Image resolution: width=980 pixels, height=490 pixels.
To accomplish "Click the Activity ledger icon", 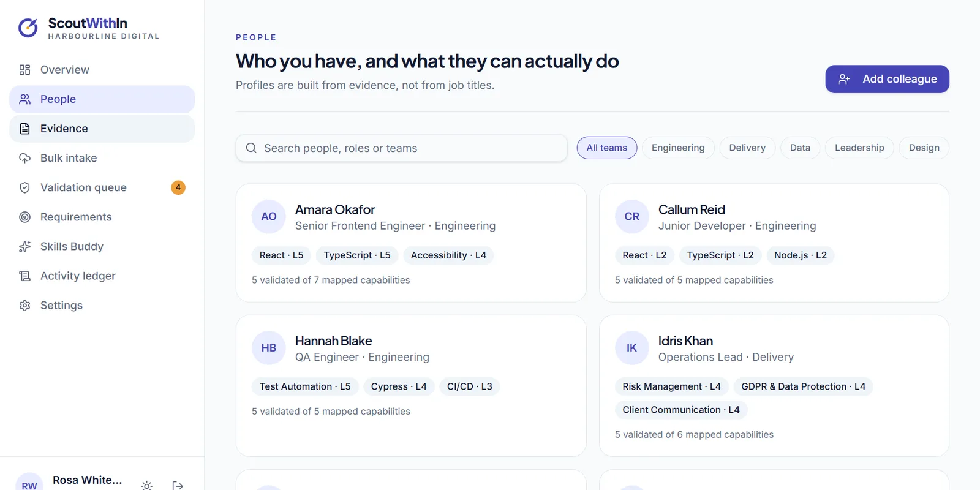I will (24, 276).
